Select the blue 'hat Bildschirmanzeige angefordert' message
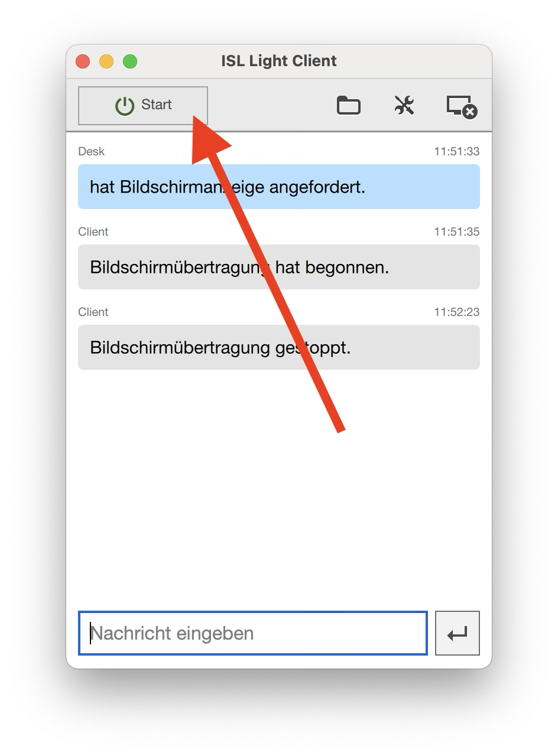The height and width of the screenshot is (756, 558). pyautogui.click(x=279, y=187)
